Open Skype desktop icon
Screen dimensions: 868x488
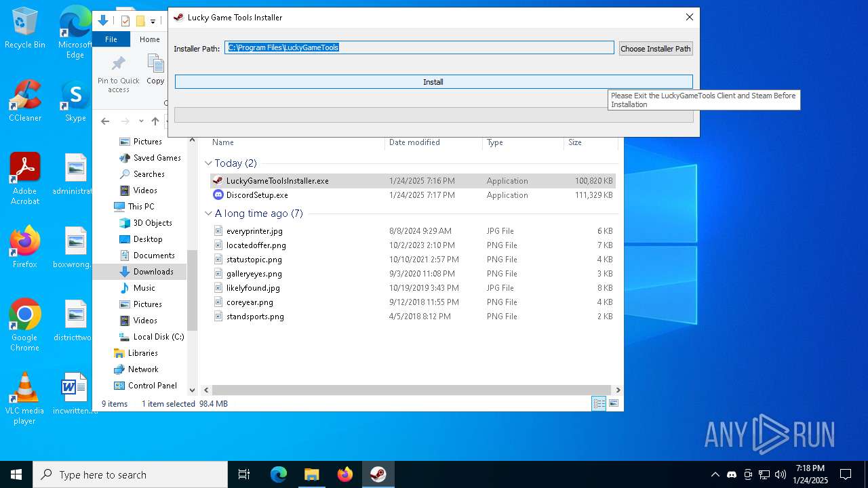click(75, 102)
